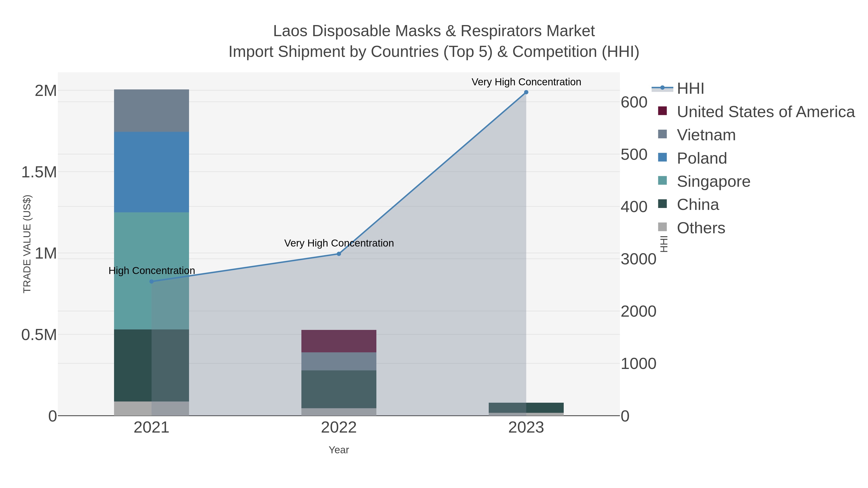
Task: Click the '1.5M' left axis tick
Action: click(x=39, y=173)
